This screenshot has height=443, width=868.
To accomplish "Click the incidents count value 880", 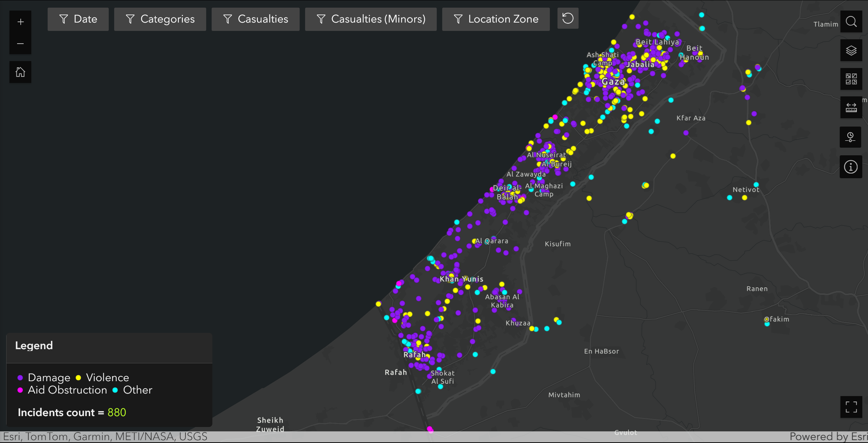I will pyautogui.click(x=117, y=412).
